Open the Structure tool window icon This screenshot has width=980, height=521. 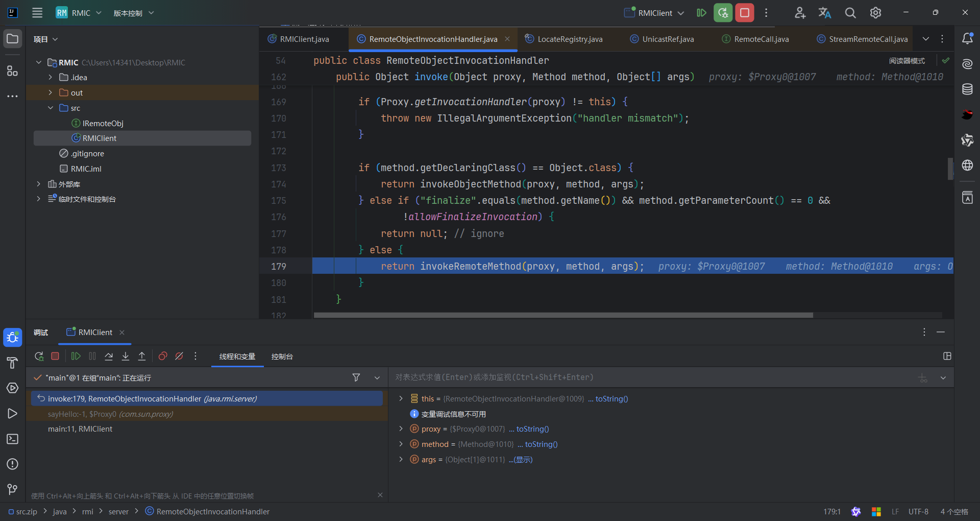pyautogui.click(x=12, y=70)
